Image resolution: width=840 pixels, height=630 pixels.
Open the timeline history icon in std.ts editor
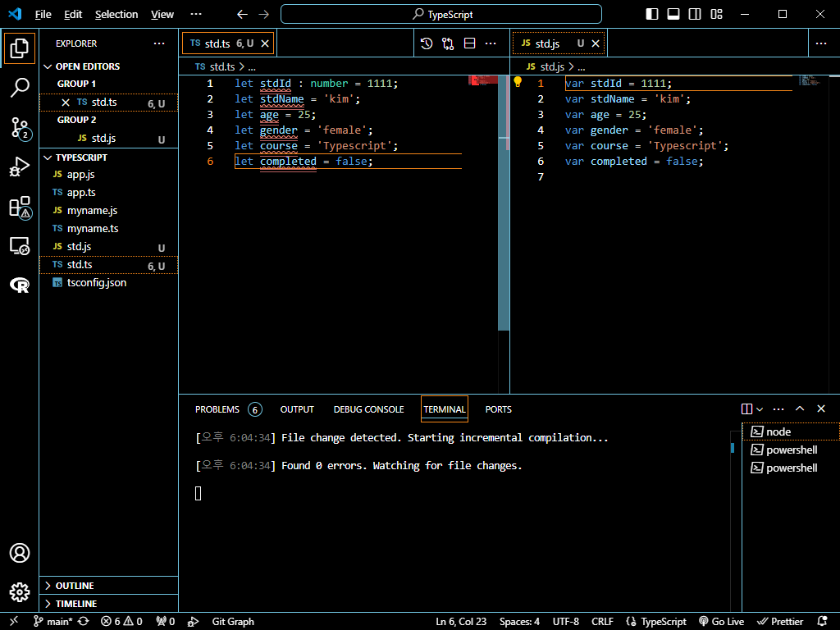coord(427,43)
